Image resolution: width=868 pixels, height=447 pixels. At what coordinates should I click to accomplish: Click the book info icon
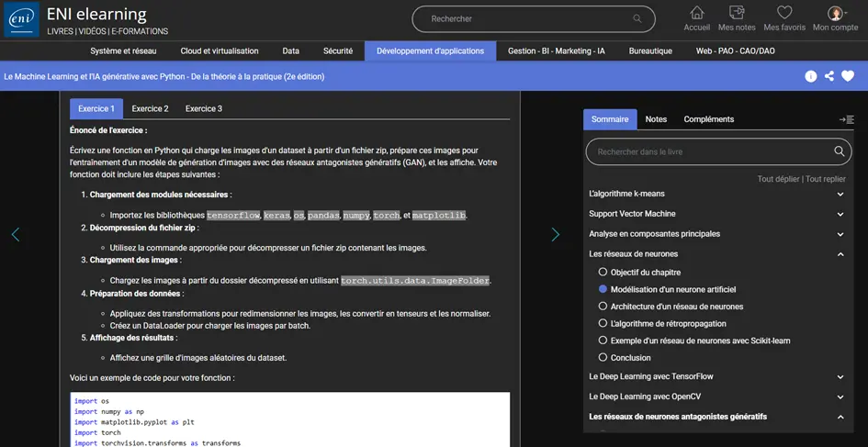811,77
